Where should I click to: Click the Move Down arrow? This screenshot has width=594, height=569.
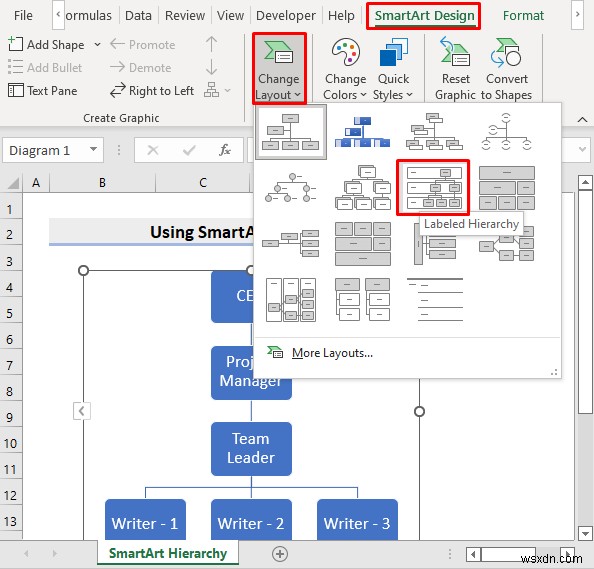coord(211,67)
